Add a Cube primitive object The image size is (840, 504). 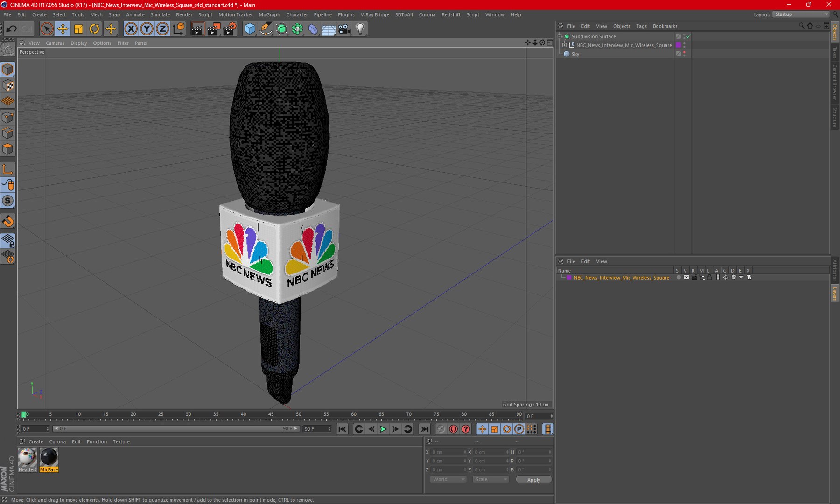coord(250,29)
